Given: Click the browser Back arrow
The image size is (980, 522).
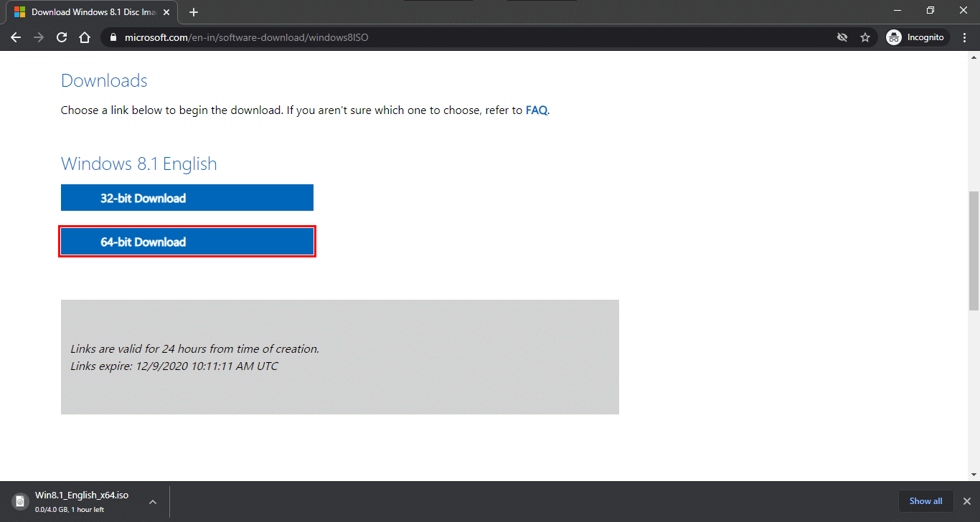Looking at the screenshot, I should click(16, 37).
